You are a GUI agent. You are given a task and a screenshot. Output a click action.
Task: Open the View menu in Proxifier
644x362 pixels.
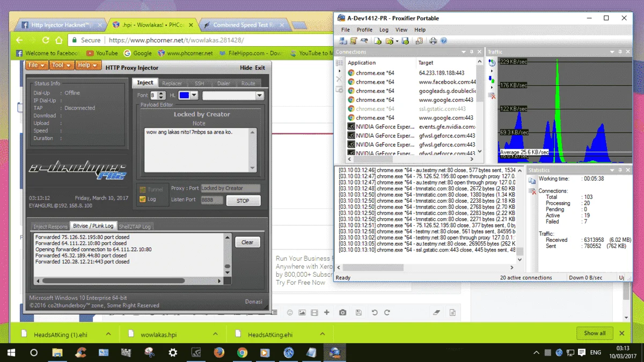[401, 30]
